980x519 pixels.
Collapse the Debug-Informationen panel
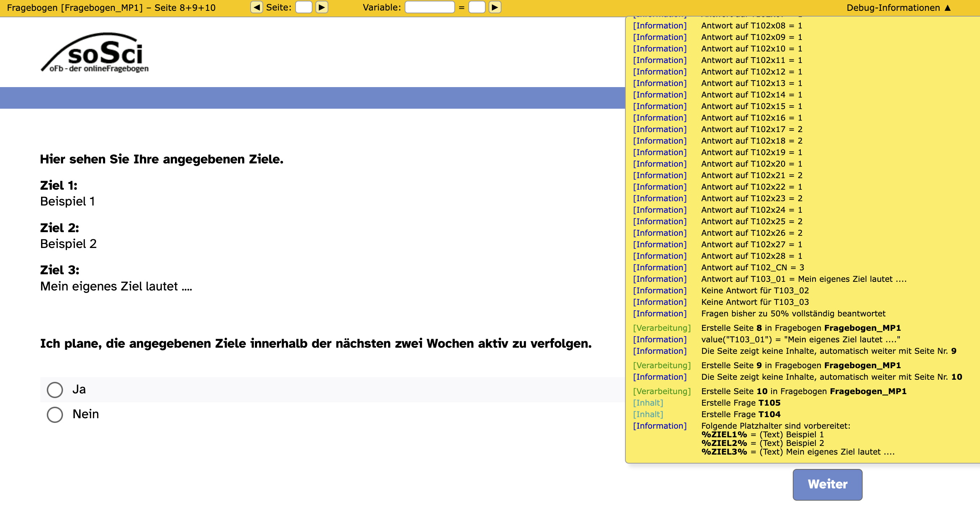pyautogui.click(x=899, y=8)
